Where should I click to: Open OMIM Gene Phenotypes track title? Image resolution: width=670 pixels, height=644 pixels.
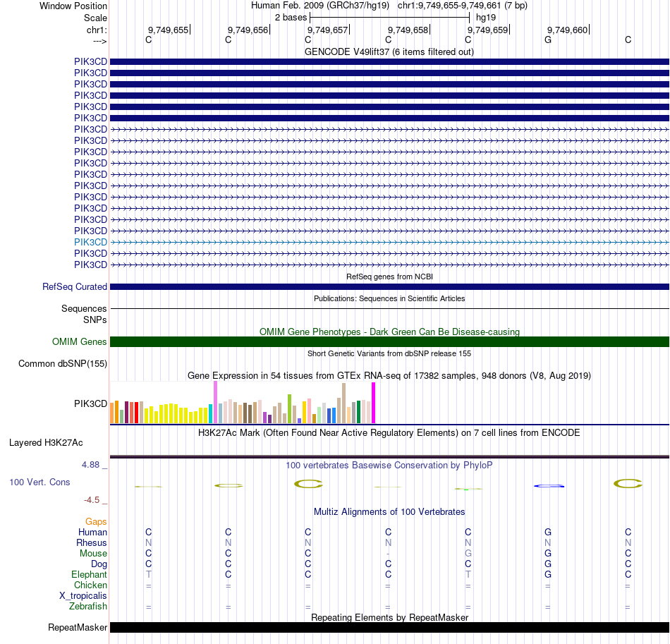pyautogui.click(x=389, y=332)
